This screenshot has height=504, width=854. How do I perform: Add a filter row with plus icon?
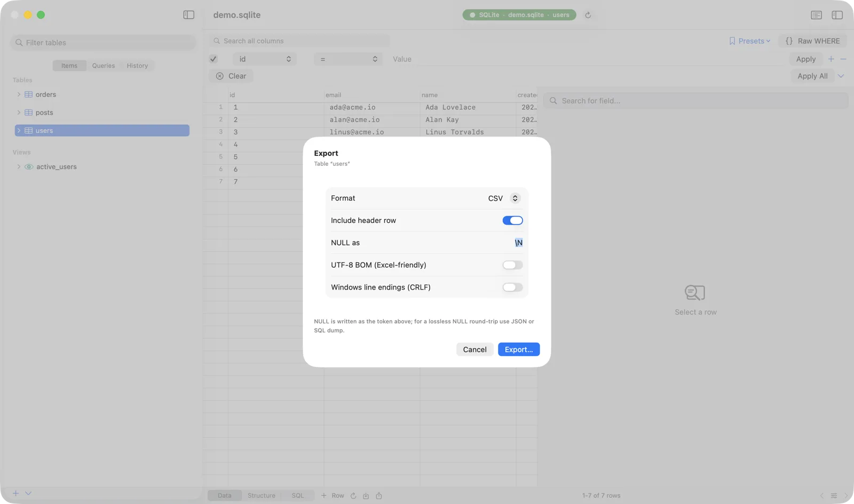[x=831, y=59]
